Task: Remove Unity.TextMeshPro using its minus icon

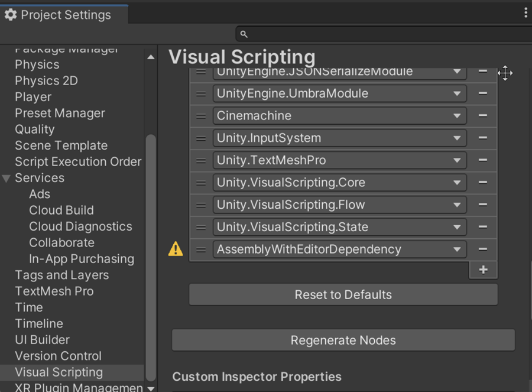Action: point(483,160)
